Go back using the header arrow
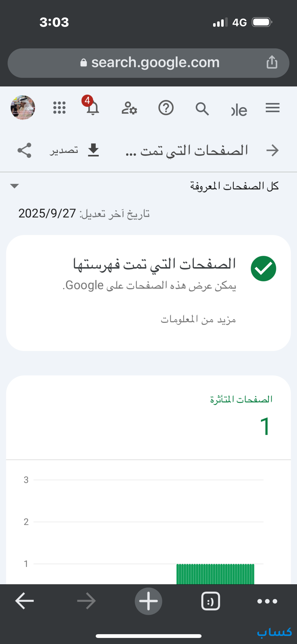297x644 pixels. pyautogui.click(x=272, y=150)
